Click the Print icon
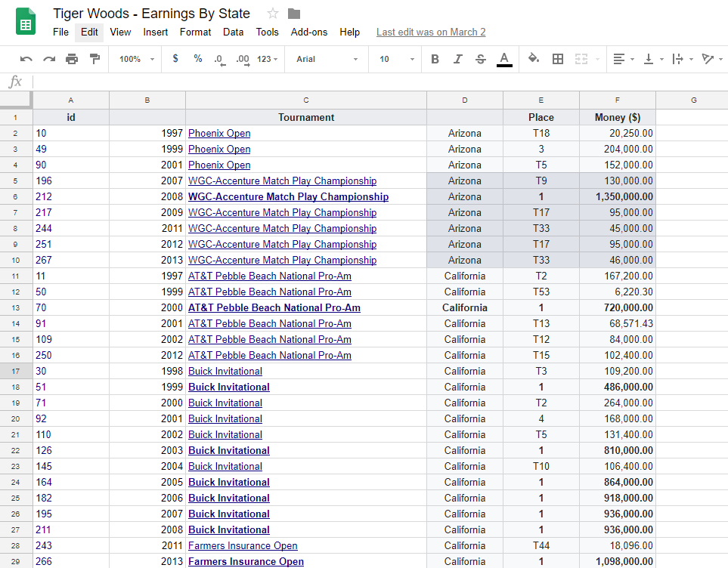This screenshot has height=568, width=728. [x=70, y=58]
